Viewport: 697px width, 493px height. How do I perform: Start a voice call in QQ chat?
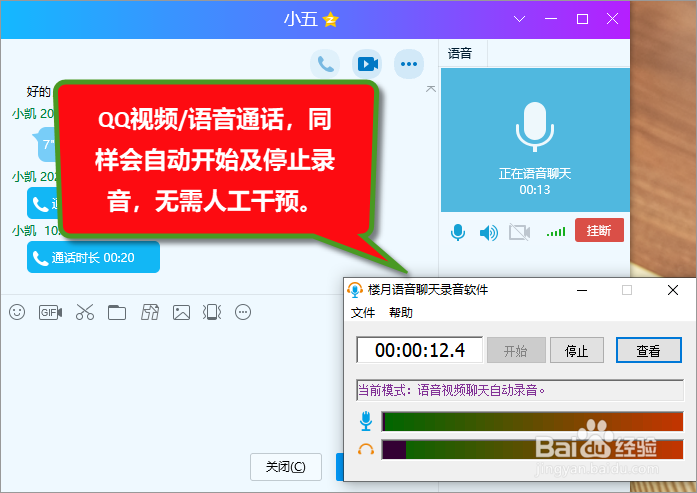325,64
